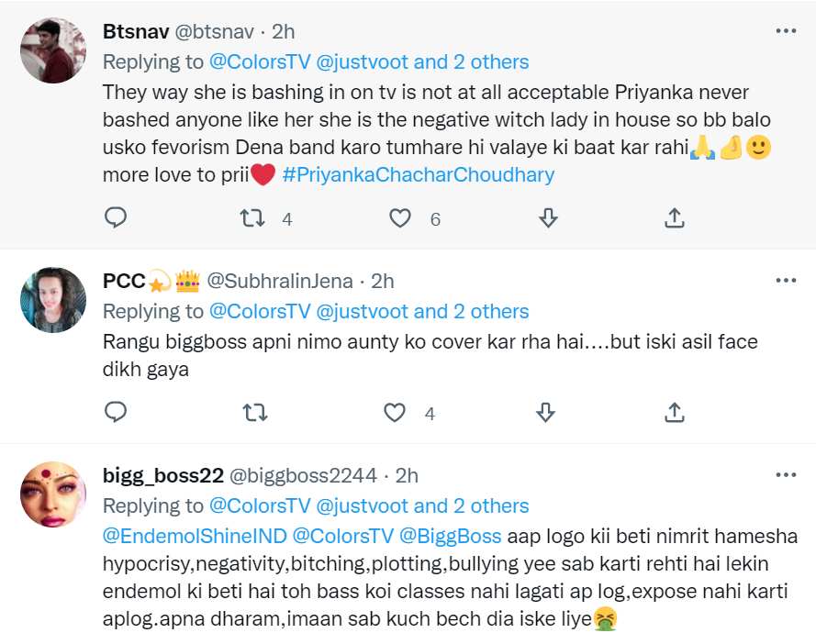Open more options on Btsnav tweet
816x644 pixels.
pos(786,31)
